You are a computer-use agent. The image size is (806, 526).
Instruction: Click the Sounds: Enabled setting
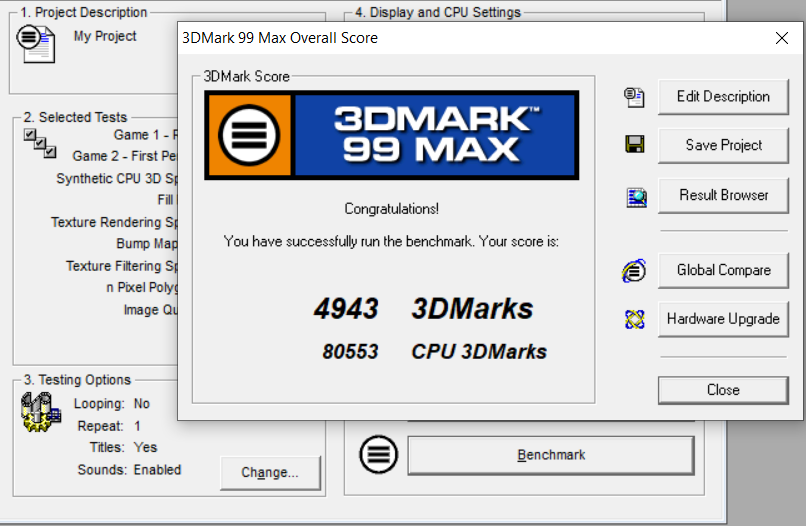(x=130, y=470)
